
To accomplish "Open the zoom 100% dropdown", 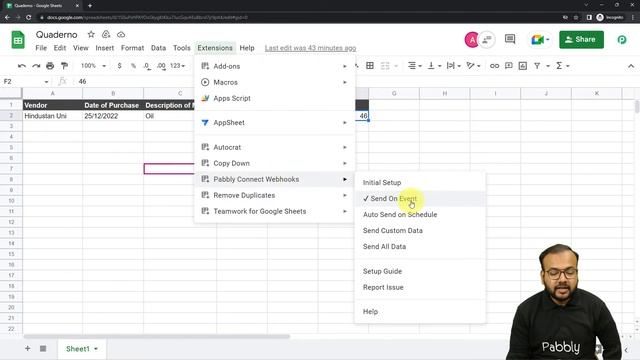I will [93, 66].
